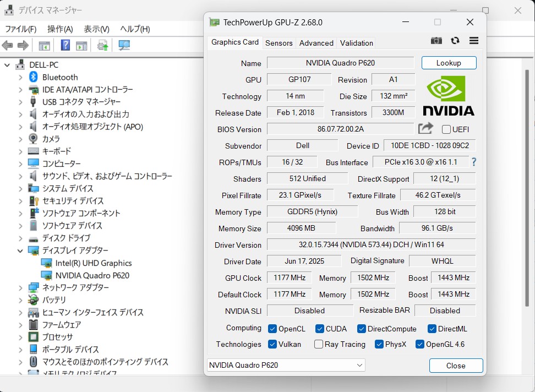This screenshot has height=392, width=535.
Task: Open the NVIDIA Quadro P620 GPU dropdown
Action: point(359,365)
